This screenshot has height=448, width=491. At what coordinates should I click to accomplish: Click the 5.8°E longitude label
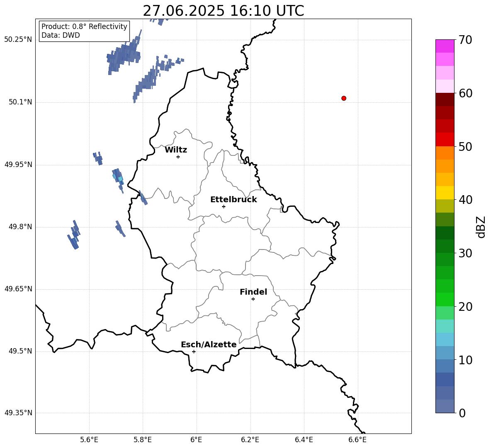coord(143,440)
